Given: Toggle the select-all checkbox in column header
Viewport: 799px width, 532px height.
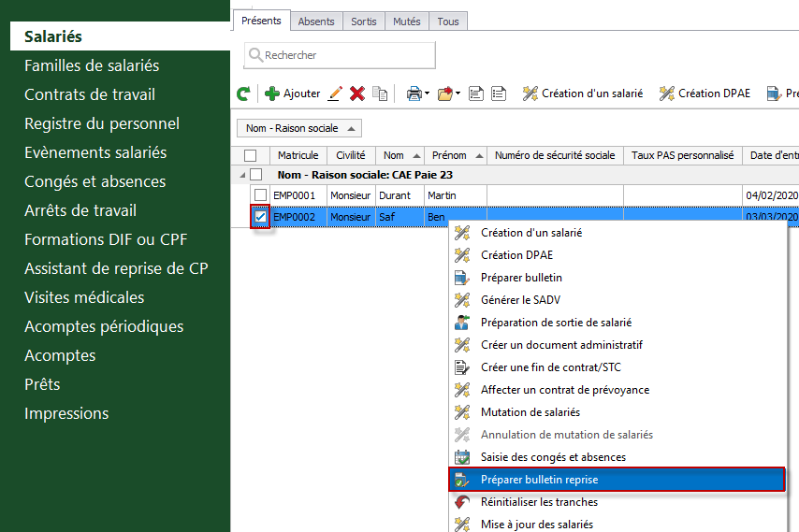Looking at the screenshot, I should [250, 155].
